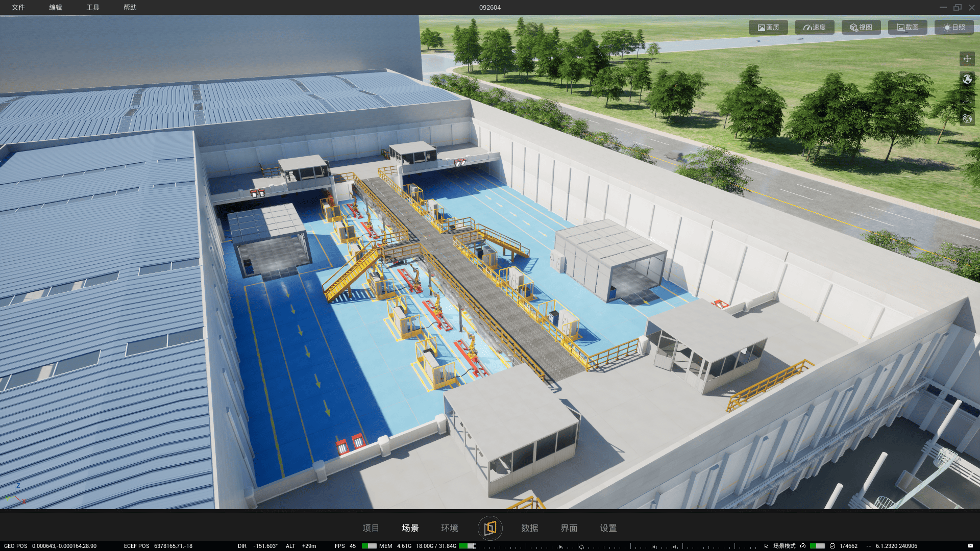
Task: Open the 视图 view dropdown
Action: [x=861, y=28]
